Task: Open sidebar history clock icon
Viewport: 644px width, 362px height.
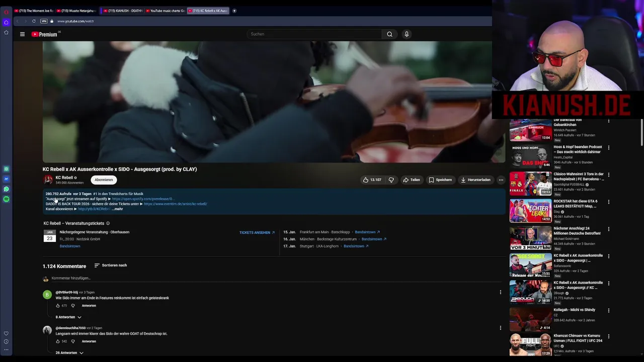Action: pos(6,341)
